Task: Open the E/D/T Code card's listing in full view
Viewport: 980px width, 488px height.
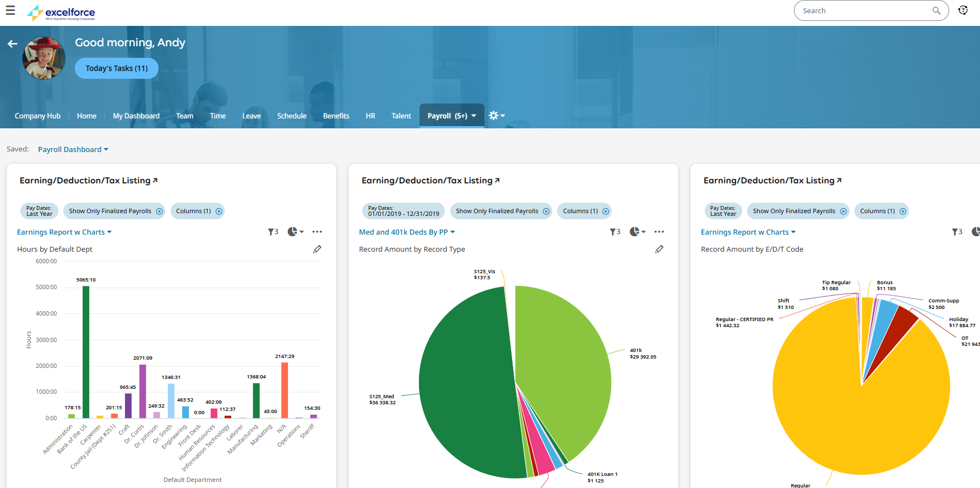Action: point(839,180)
